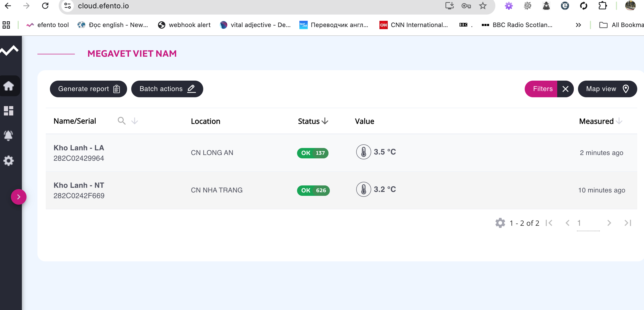
Task: Open the All Bookmarks folder
Action: click(x=621, y=25)
